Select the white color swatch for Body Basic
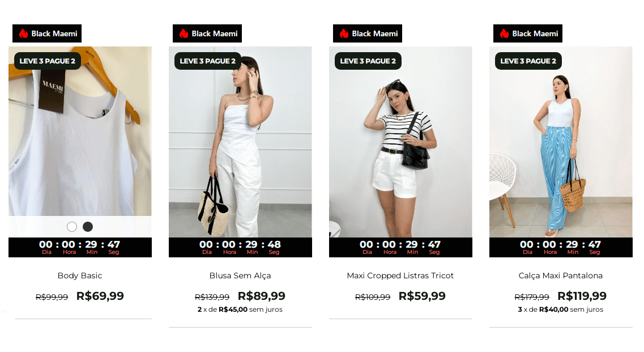The image size is (644, 352). (72, 227)
